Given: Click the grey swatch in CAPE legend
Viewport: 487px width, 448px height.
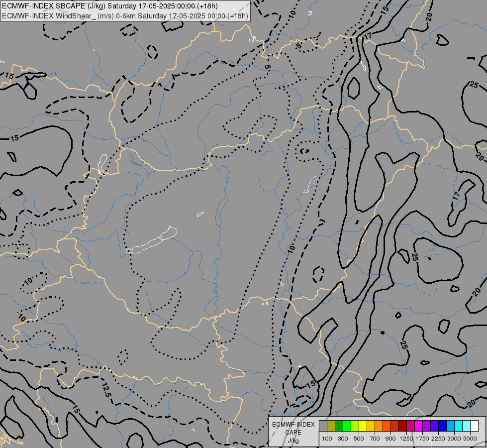Looking at the screenshot, I should point(323,426).
